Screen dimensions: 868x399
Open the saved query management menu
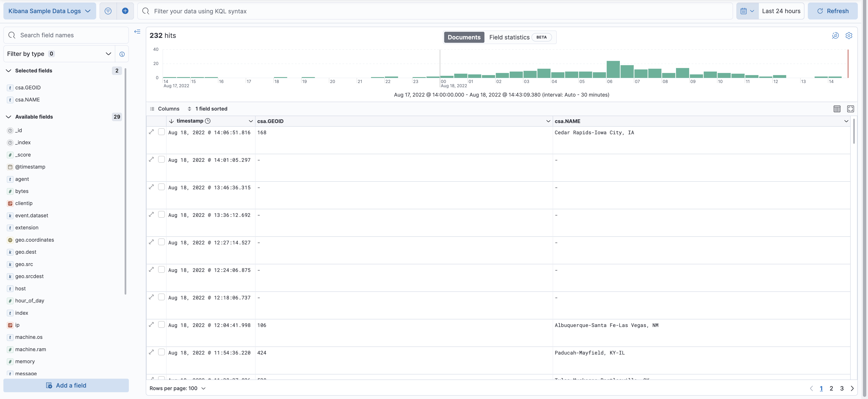coord(108,11)
